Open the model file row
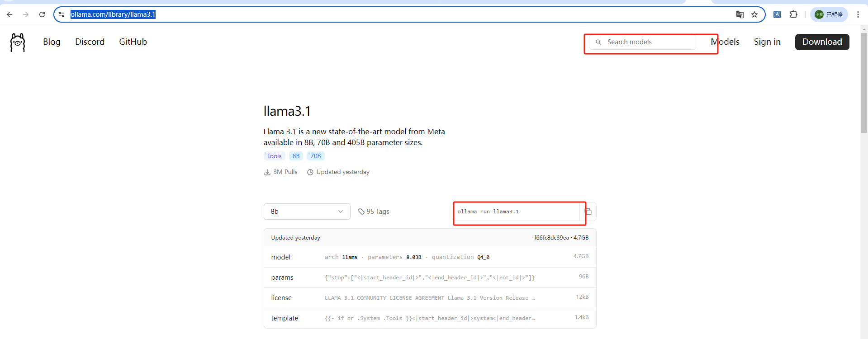The height and width of the screenshot is (339, 868). pyautogui.click(x=430, y=257)
